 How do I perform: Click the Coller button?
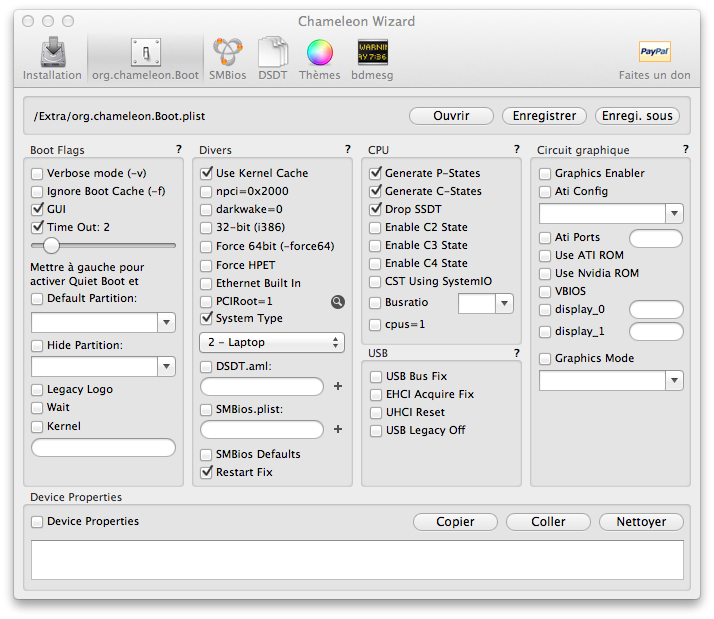click(548, 522)
